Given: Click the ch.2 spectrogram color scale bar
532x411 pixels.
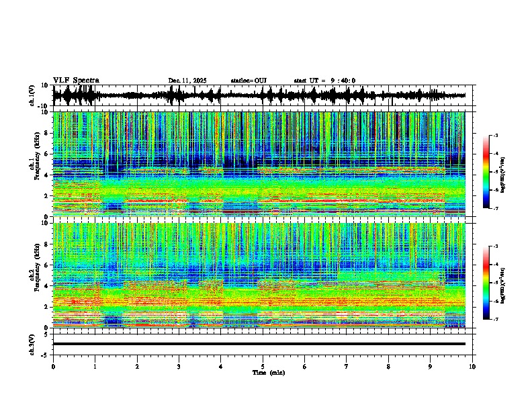Looking at the screenshot, I should pos(486,283).
